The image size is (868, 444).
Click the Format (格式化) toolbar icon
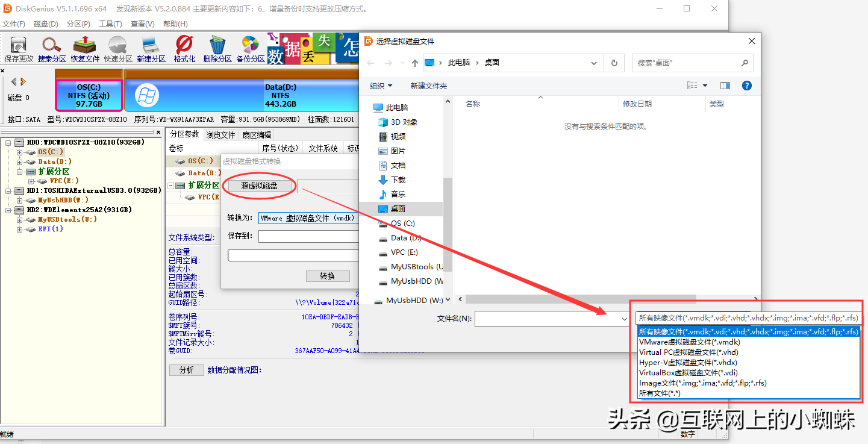184,49
